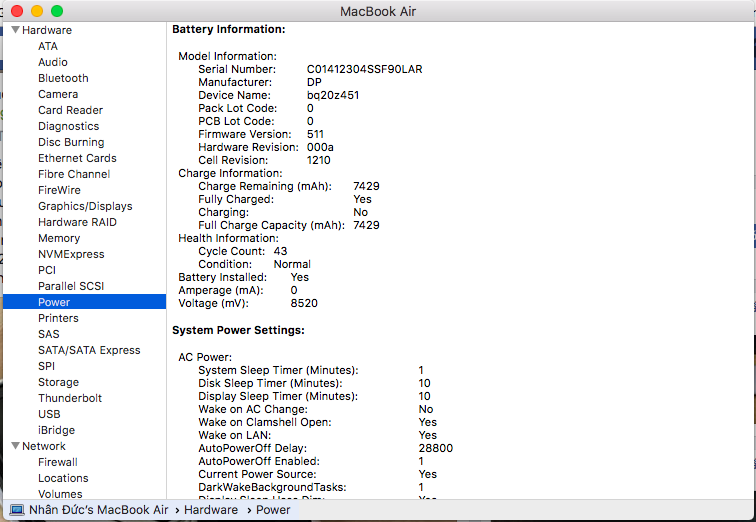Open the Storage hardware entry
The image size is (756, 522).
[58, 382]
